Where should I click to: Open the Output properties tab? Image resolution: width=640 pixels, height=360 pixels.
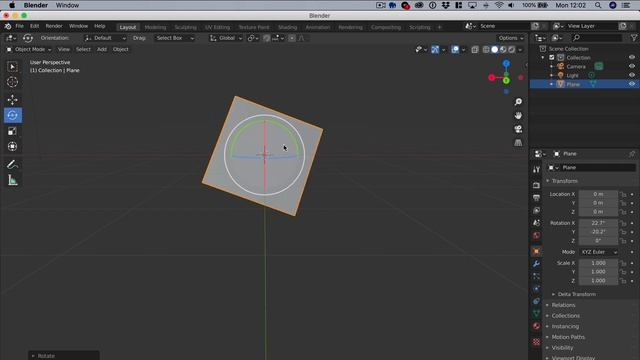coord(536,198)
